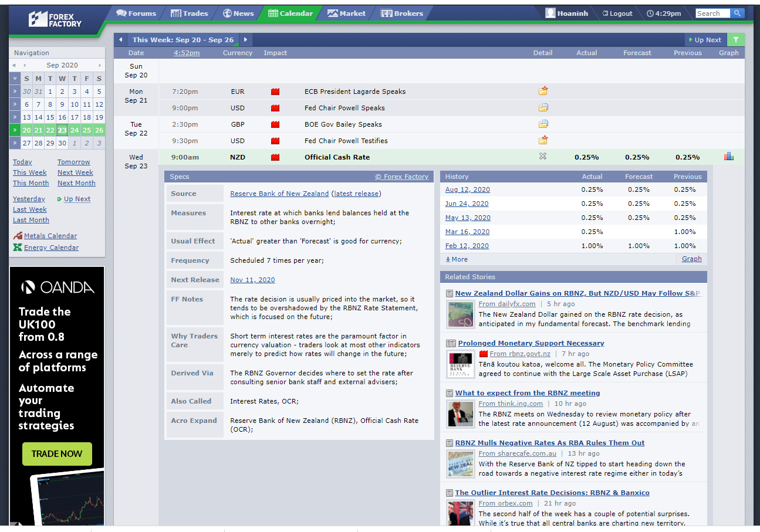
Task: Open history entry Jun 24, 2020
Action: point(467,204)
